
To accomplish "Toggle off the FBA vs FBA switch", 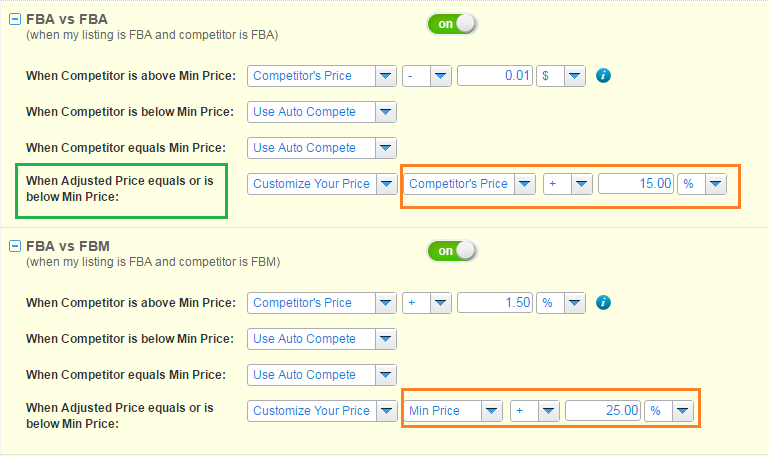I will tap(452, 23).
